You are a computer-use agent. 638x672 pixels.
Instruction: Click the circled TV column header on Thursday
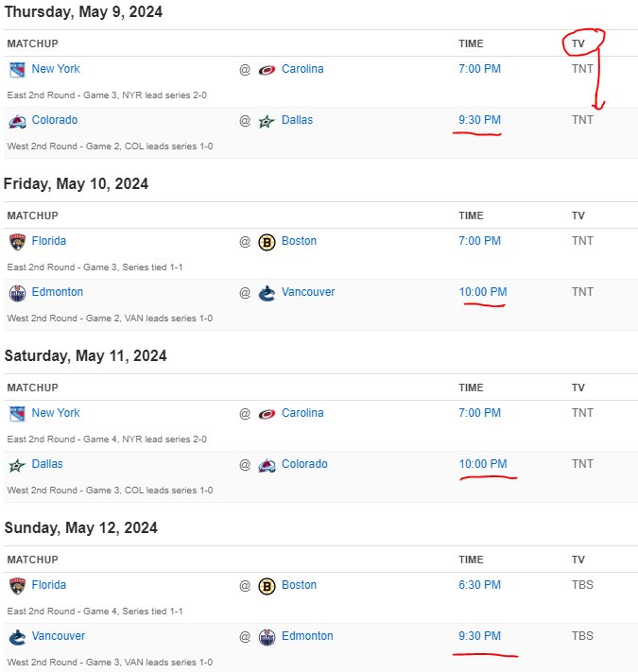[x=578, y=43]
